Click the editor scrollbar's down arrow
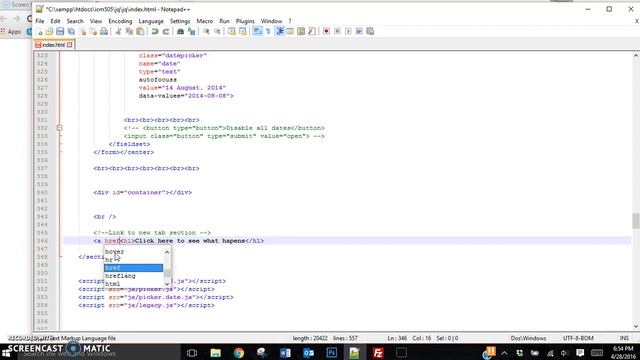640x360 pixels. pyautogui.click(x=636, y=326)
